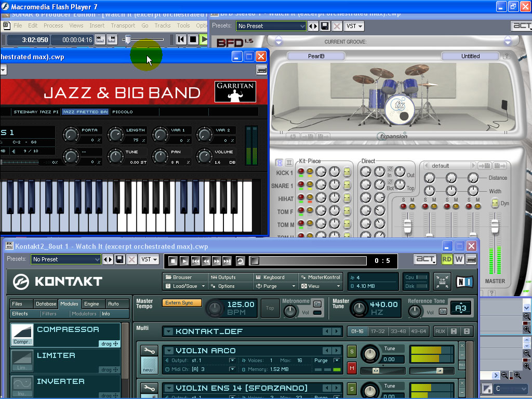This screenshot has width=532, height=399.
Task: Mute the VIOLIN ARCO instrument
Action: (x=352, y=368)
